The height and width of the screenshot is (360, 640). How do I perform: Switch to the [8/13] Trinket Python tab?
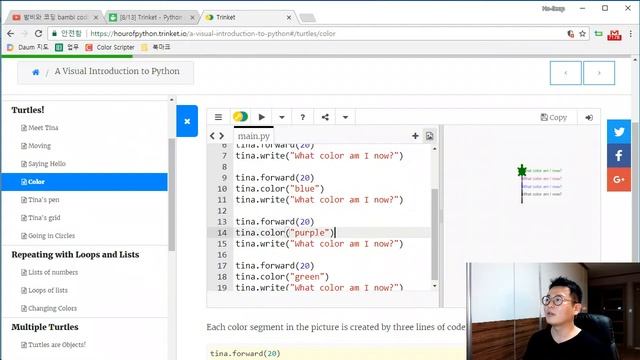point(151,17)
